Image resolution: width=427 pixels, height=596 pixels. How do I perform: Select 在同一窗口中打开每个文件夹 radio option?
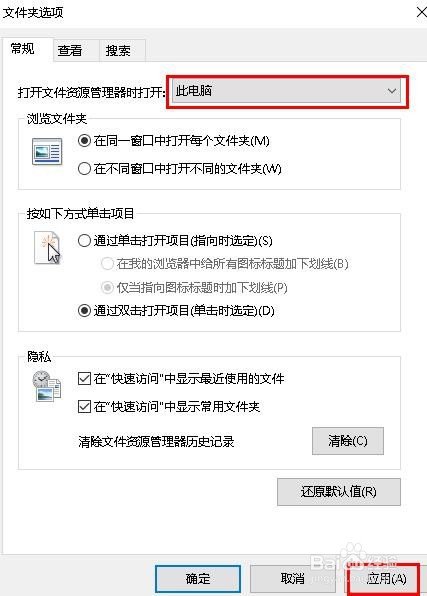pyautogui.click(x=84, y=141)
